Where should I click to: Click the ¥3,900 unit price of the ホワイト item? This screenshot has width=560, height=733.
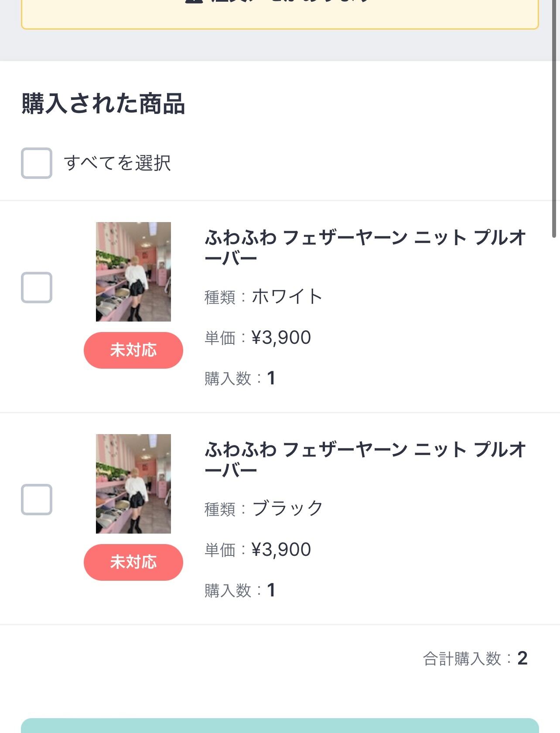281,338
